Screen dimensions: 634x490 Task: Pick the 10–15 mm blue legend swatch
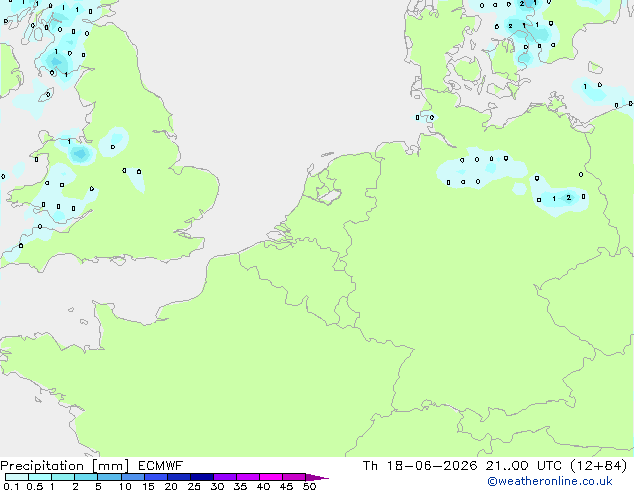pyautogui.click(x=132, y=477)
